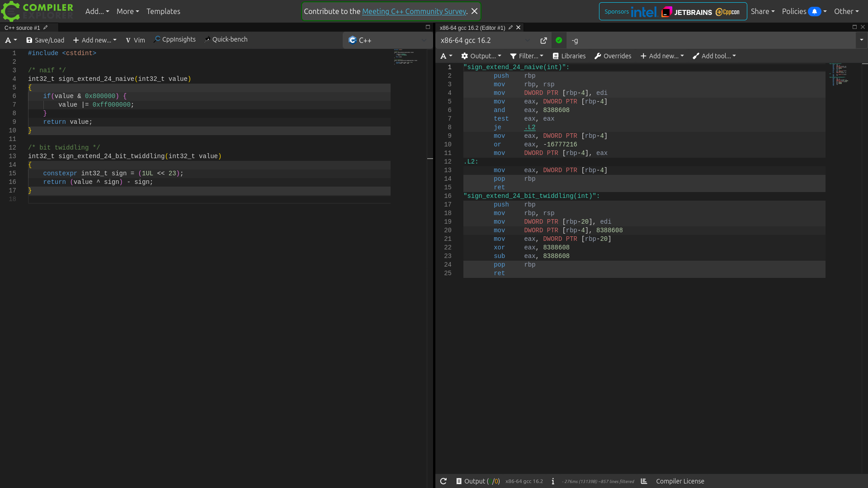Follow the Meeting C++ Community Survey link
The width and height of the screenshot is (868, 488).
(x=414, y=11)
